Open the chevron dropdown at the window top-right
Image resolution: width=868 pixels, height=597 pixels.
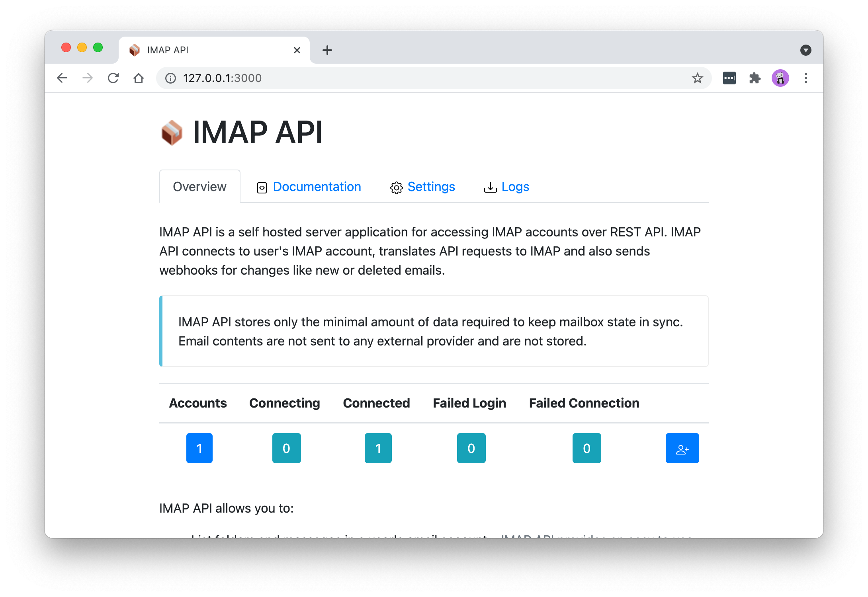click(806, 50)
